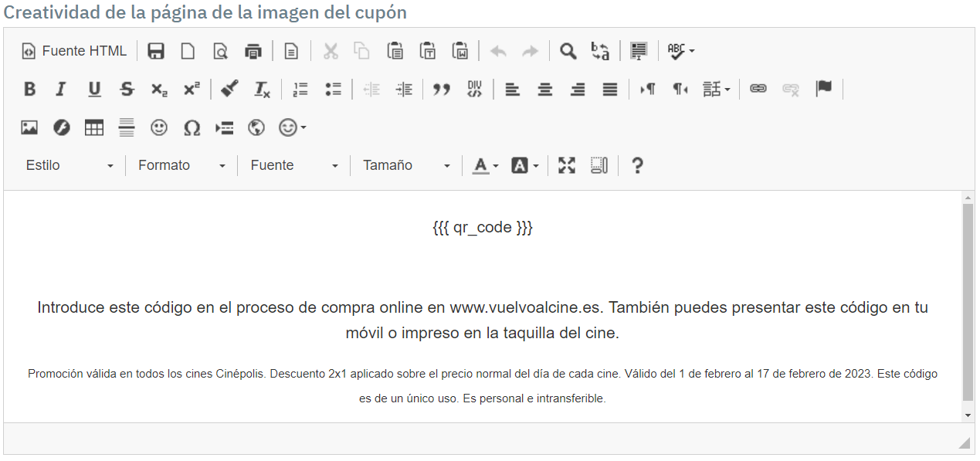
Task: Toggle superscript formatting
Action: (x=191, y=89)
